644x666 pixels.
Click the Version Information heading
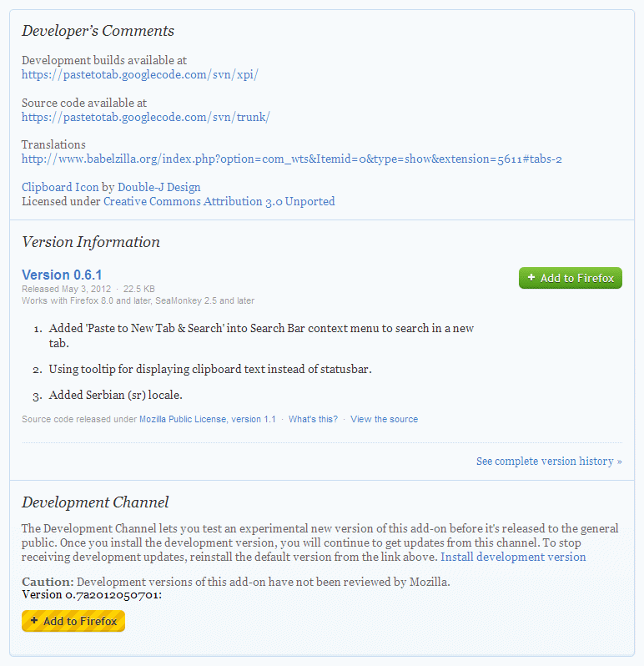click(x=91, y=242)
